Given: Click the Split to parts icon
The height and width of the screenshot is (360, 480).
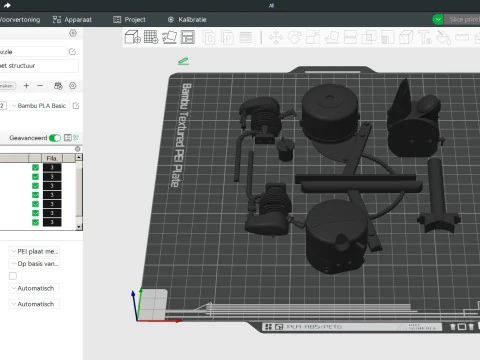Looking at the screenshot, I should (x=227, y=37).
